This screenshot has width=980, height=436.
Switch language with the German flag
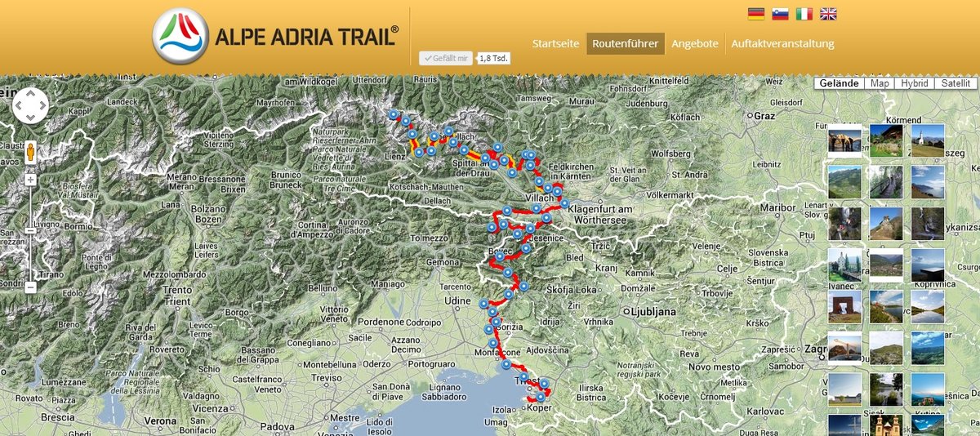(755, 14)
